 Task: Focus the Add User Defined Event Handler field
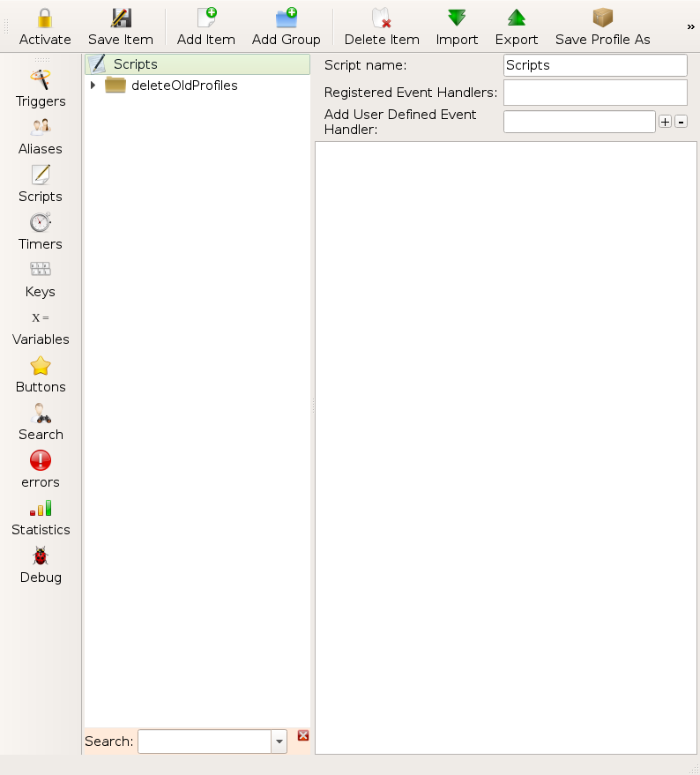coord(579,122)
